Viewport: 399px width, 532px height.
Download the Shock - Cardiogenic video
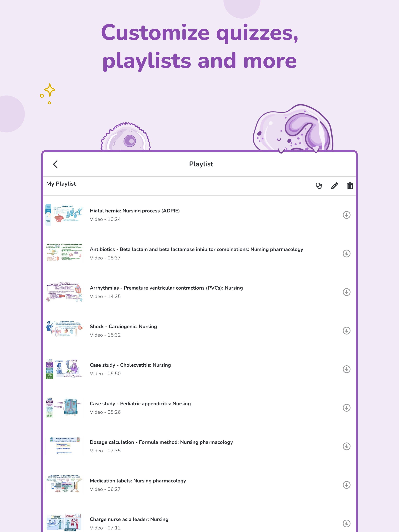pos(346,331)
